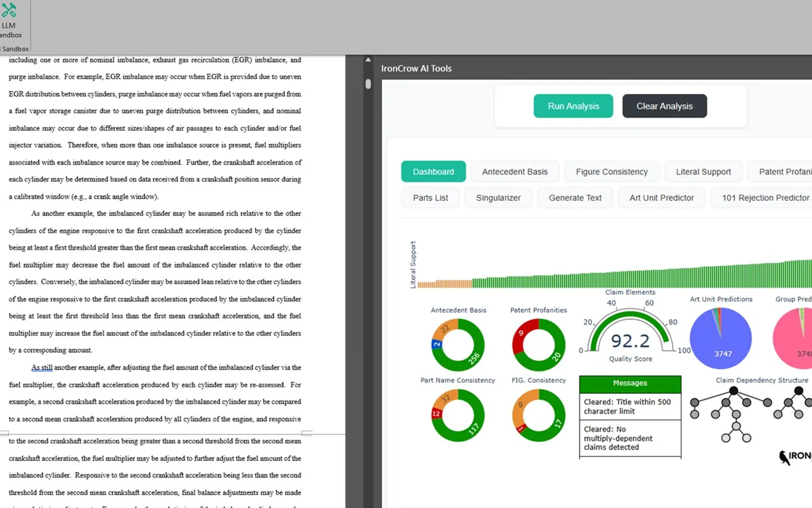Click the 3747 label in Art Unit pie
This screenshot has width=812, height=508.
point(723,354)
